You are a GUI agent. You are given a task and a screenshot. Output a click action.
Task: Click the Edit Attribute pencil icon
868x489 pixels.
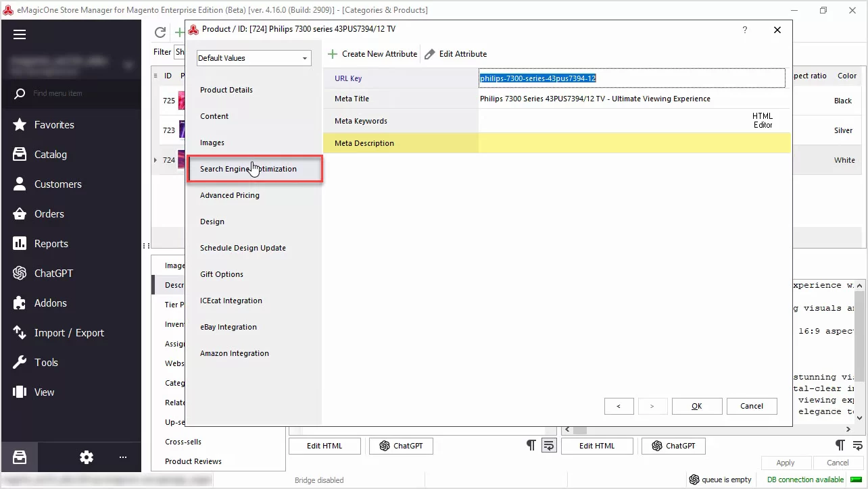pyautogui.click(x=430, y=54)
